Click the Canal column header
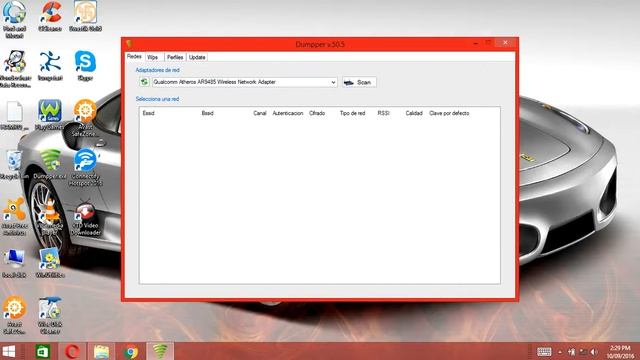 coord(260,113)
